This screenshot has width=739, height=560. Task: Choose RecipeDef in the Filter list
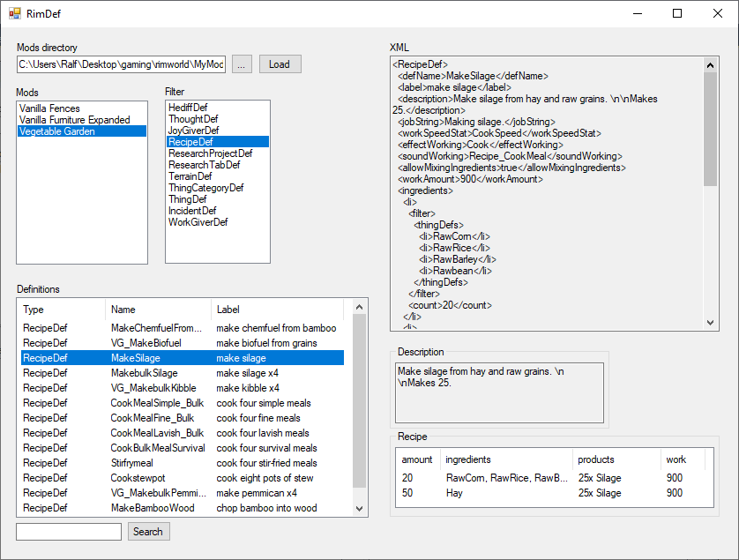pyautogui.click(x=218, y=141)
